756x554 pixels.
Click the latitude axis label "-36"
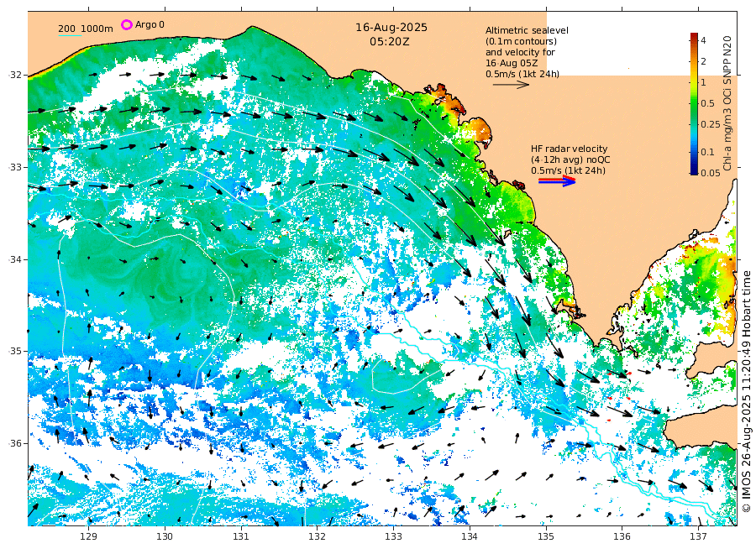pyautogui.click(x=15, y=443)
